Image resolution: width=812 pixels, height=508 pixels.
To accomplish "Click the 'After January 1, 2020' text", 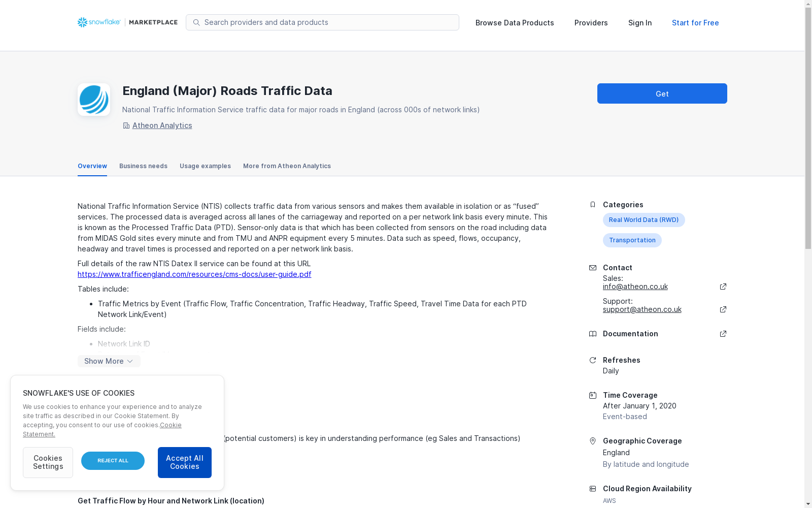I will coord(639,406).
